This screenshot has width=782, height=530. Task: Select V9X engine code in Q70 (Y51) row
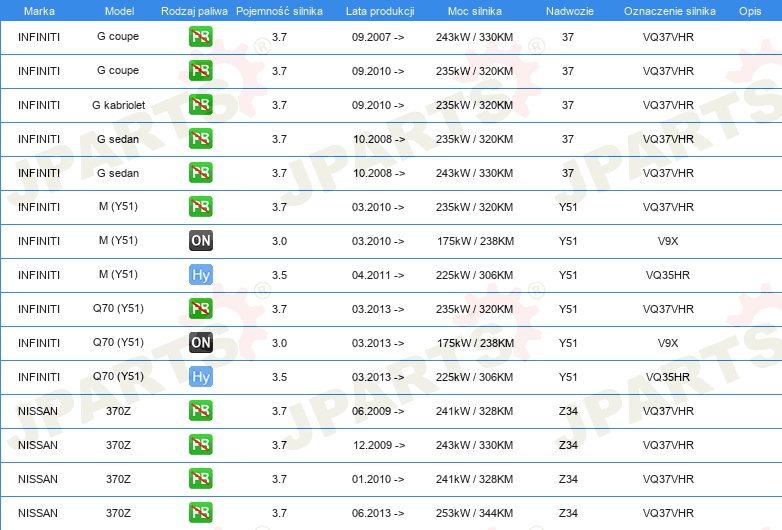(x=668, y=343)
